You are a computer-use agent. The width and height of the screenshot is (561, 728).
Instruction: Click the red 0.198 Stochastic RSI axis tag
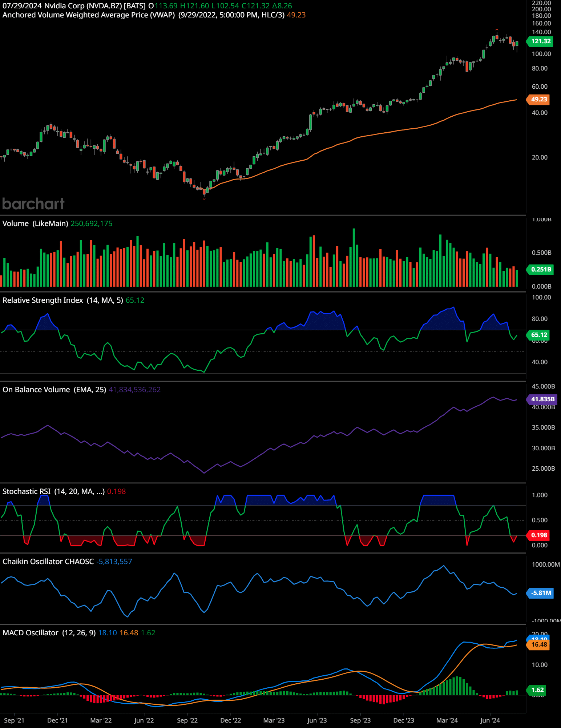(x=538, y=535)
